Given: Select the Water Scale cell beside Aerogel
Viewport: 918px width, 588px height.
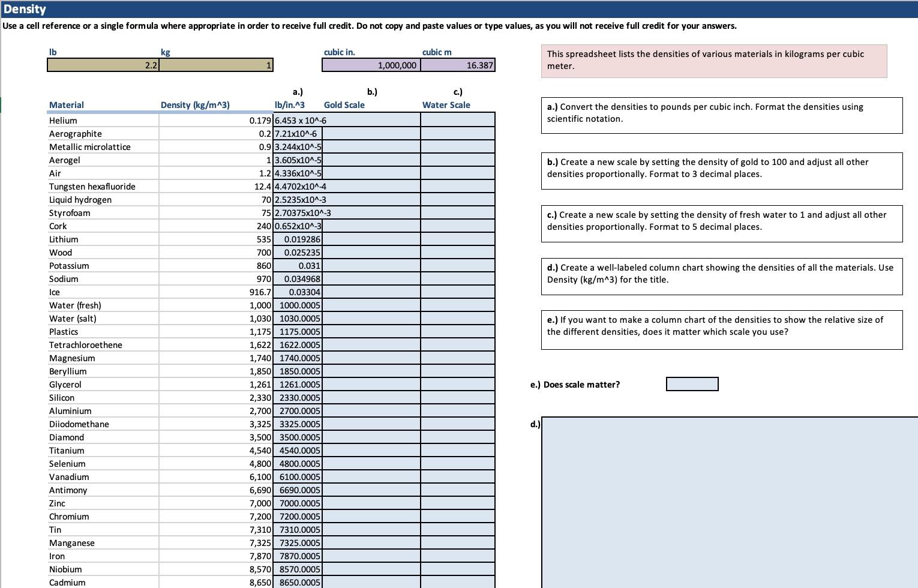Looking at the screenshot, I should (457, 160).
